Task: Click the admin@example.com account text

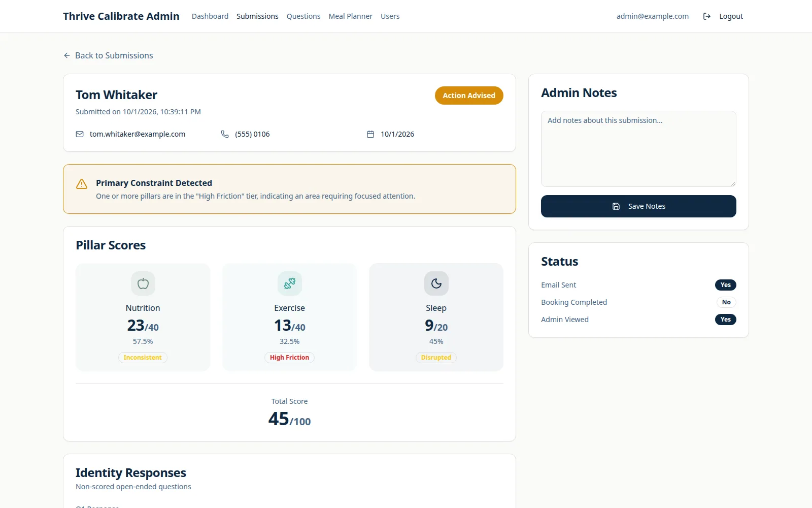Action: click(x=653, y=16)
